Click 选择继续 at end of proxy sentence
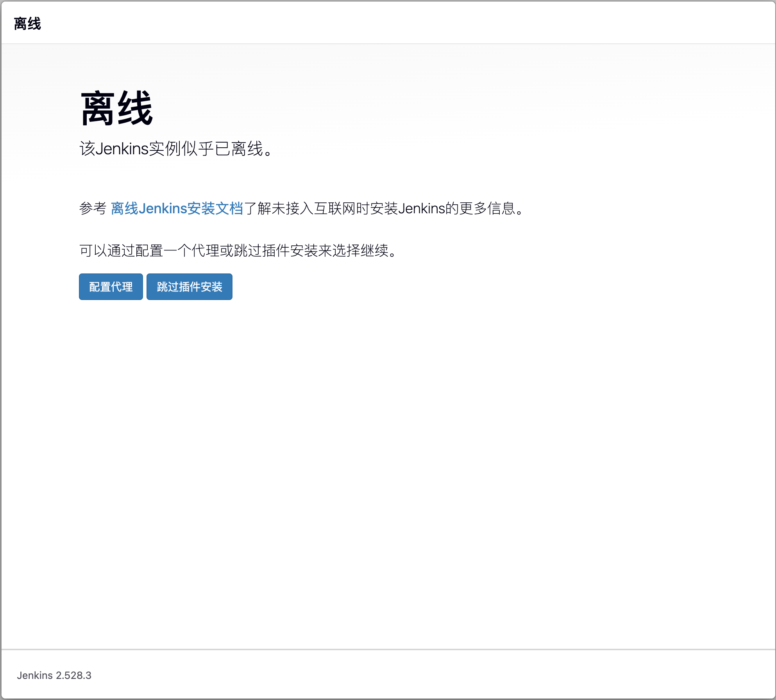Image resolution: width=776 pixels, height=700 pixels. coord(360,250)
